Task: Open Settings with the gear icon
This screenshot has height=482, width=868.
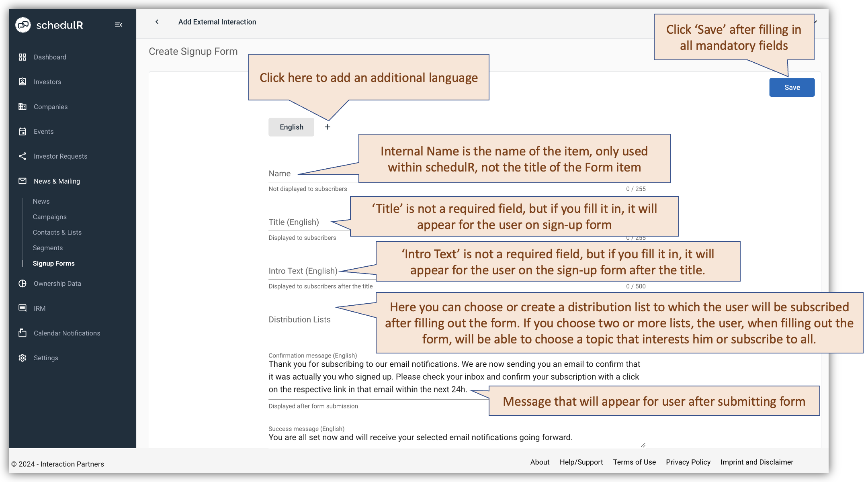Action: (x=23, y=358)
